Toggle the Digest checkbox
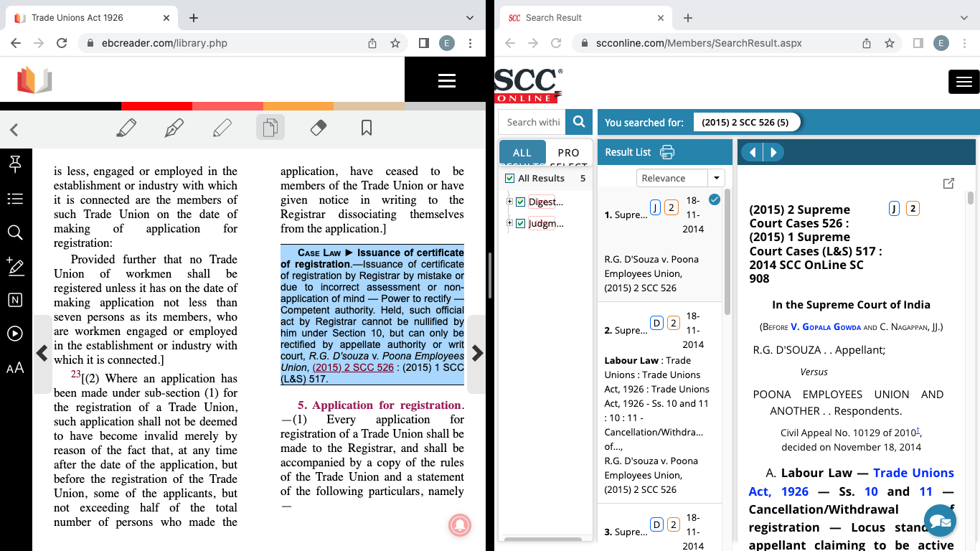Viewport: 980px width, 551px height. (521, 202)
